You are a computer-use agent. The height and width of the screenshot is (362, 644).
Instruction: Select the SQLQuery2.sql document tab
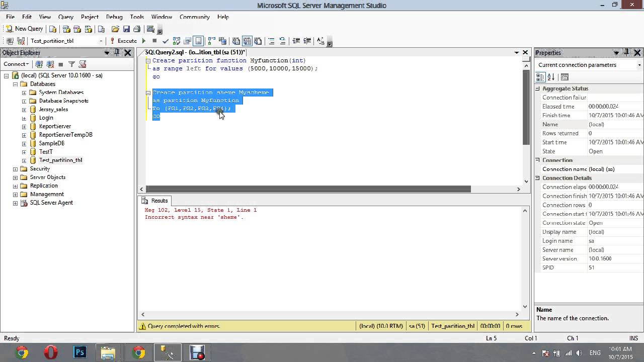click(x=195, y=52)
